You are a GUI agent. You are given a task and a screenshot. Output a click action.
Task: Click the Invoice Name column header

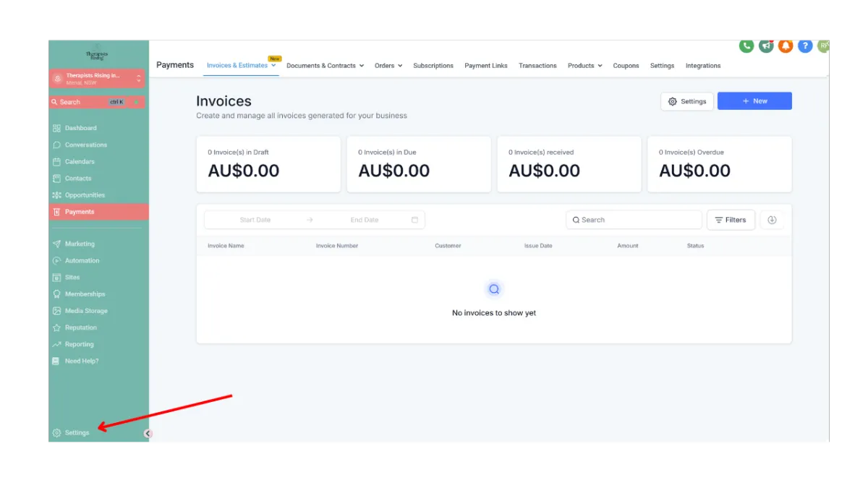[226, 246]
